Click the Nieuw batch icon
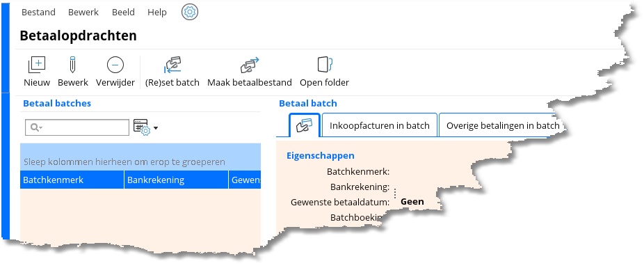 click(x=37, y=65)
